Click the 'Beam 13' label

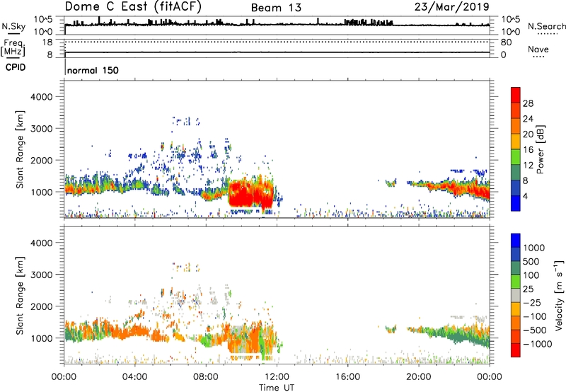coord(276,8)
